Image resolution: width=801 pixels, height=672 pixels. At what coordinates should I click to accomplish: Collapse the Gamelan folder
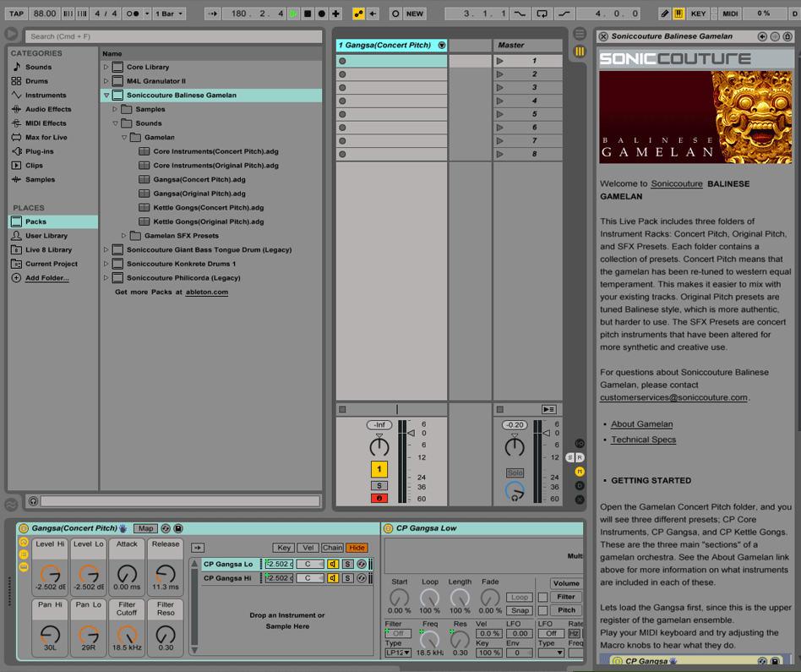coord(124,137)
